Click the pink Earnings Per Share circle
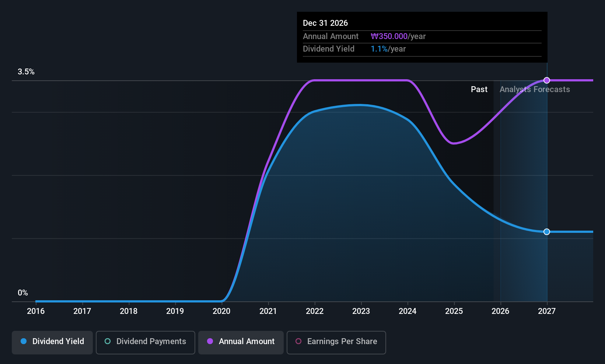 (x=298, y=342)
